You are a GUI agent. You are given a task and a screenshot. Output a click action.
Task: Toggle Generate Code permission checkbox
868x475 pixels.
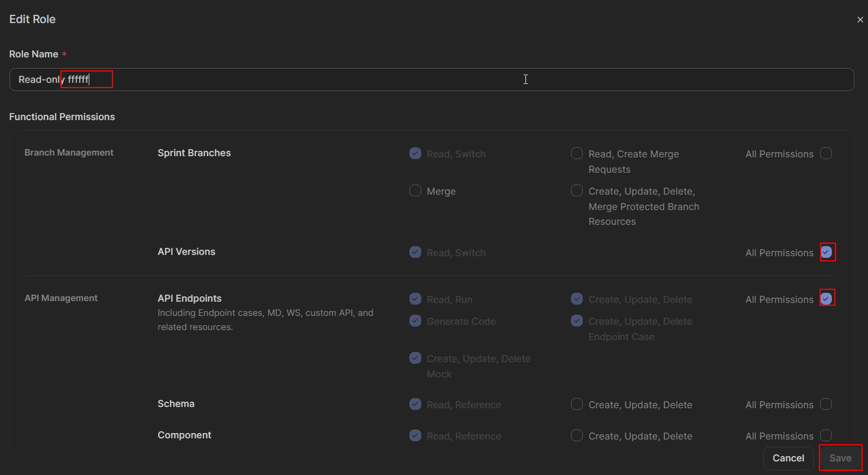click(415, 321)
